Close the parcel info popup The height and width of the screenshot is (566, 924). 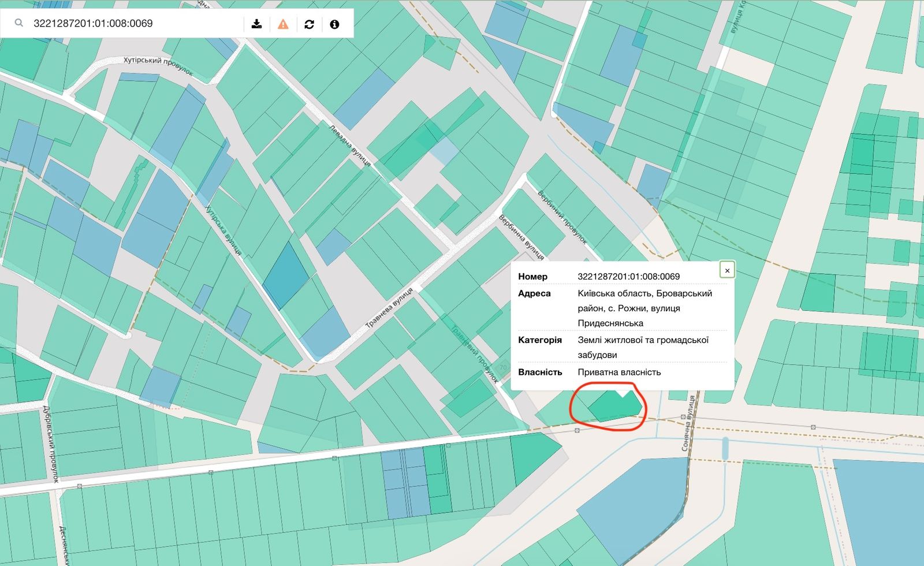[727, 270]
